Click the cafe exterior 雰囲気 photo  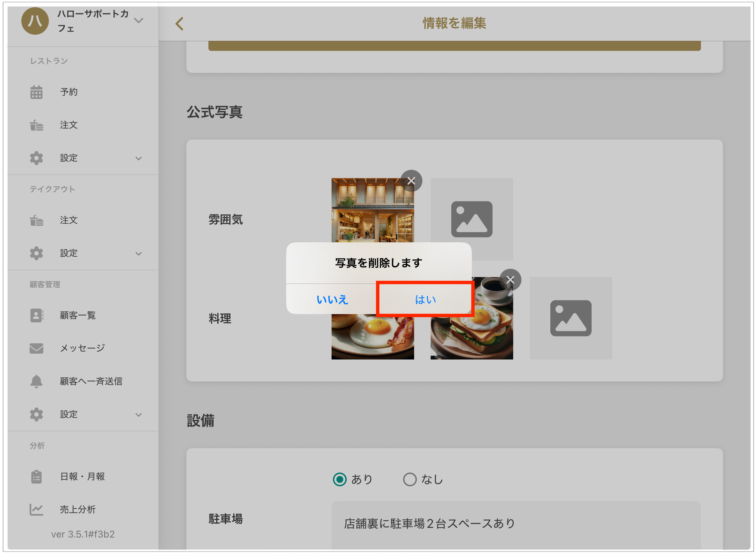coord(373,210)
